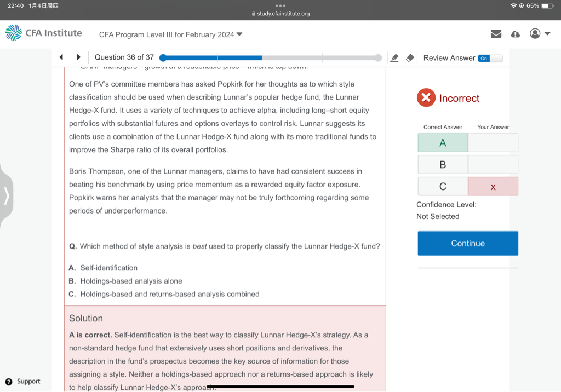Expand the left side panel handle
The height and width of the screenshot is (392, 561).
pyautogui.click(x=7, y=195)
